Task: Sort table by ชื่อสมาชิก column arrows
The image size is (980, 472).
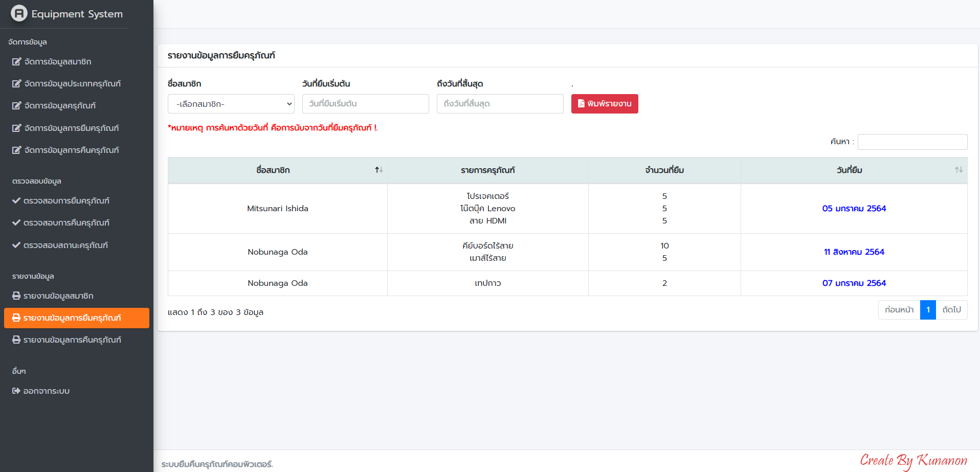Action: pyautogui.click(x=378, y=170)
